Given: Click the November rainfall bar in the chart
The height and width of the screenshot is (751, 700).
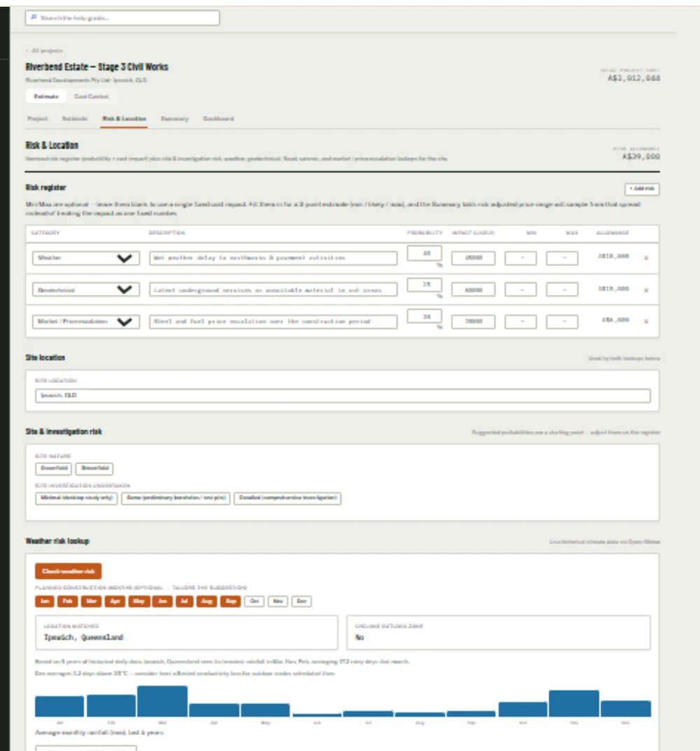Looking at the screenshot, I should click(x=574, y=703).
